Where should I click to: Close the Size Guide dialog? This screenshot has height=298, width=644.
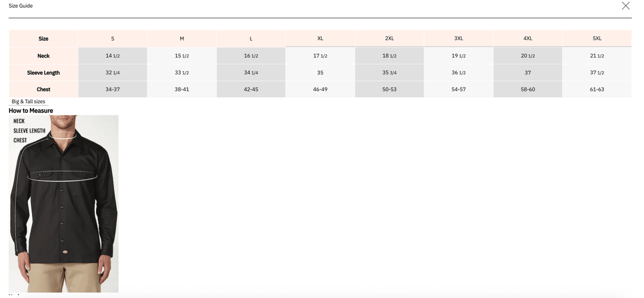click(x=626, y=6)
